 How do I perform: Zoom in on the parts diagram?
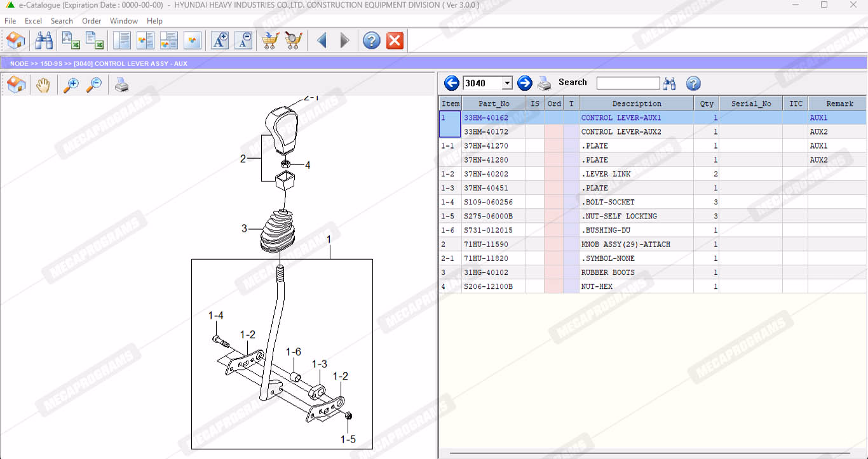(71, 85)
